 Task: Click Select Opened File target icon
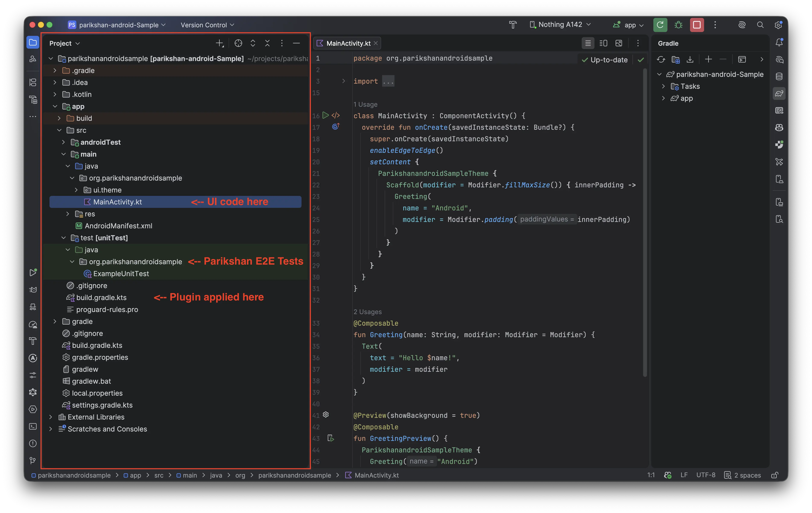[238, 43]
